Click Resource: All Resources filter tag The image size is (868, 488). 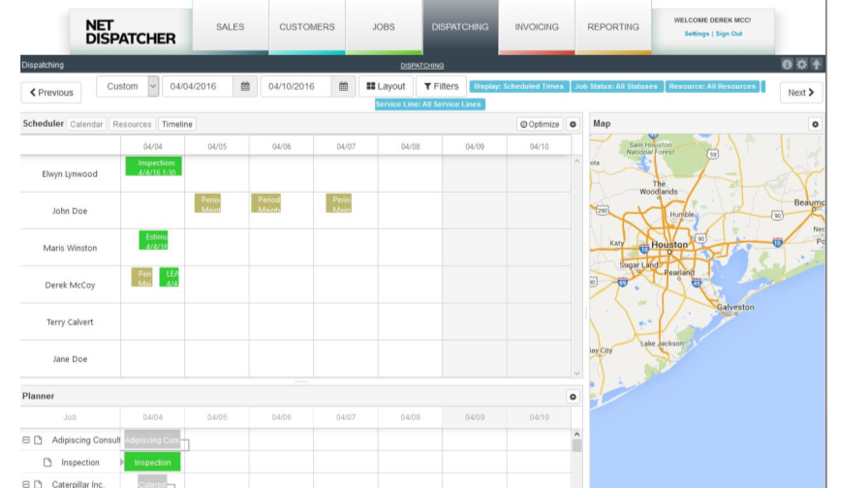(712, 86)
